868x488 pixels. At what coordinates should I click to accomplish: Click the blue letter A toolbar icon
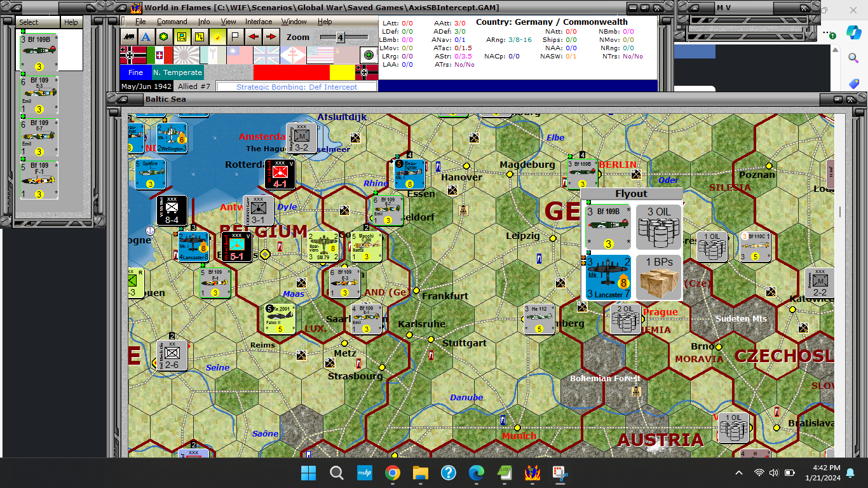(x=147, y=37)
